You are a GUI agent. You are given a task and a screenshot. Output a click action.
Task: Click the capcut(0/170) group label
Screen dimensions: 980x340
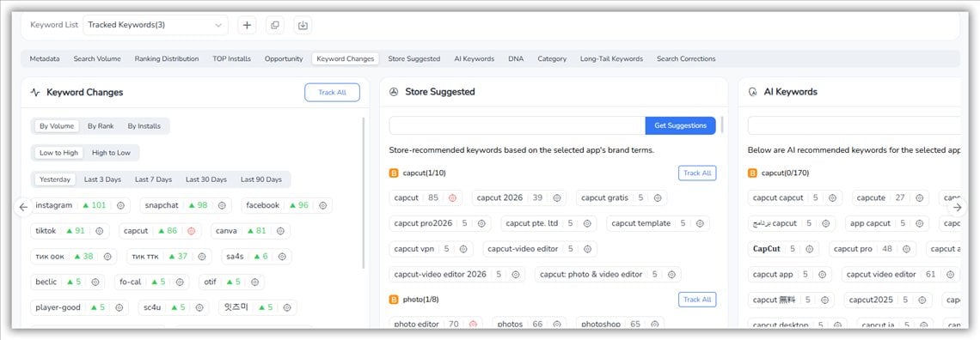tap(785, 173)
